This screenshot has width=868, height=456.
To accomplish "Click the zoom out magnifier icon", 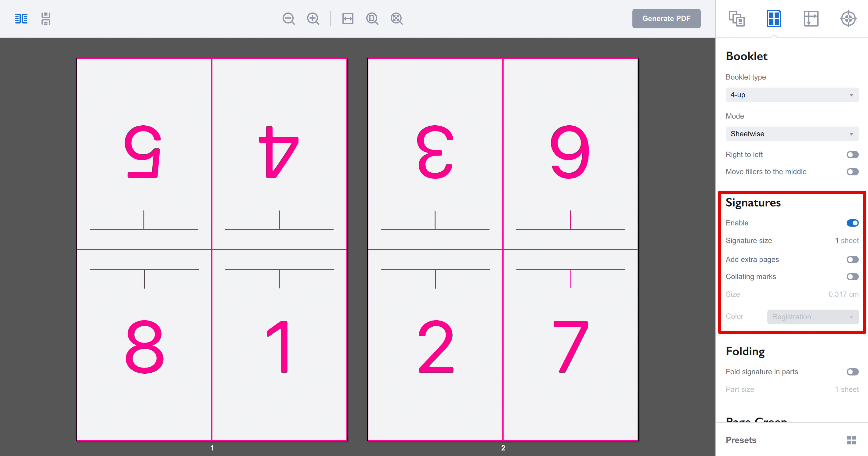I will 288,19.
